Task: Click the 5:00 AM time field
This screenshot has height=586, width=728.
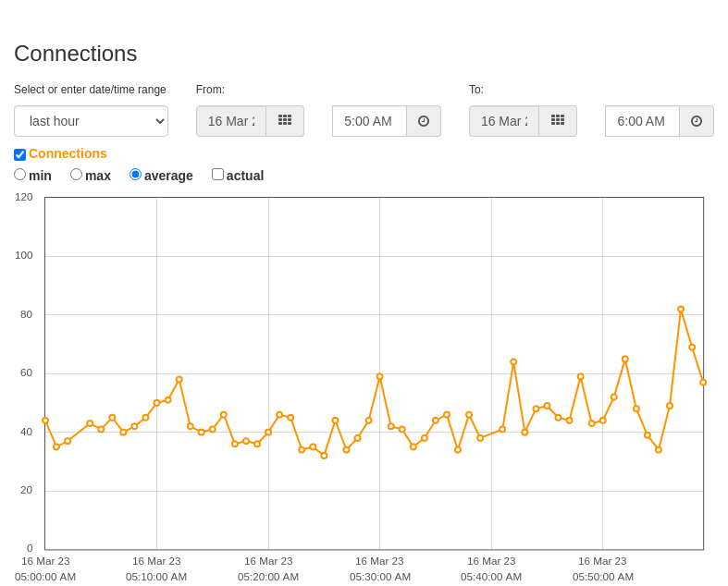Action: [x=370, y=121]
